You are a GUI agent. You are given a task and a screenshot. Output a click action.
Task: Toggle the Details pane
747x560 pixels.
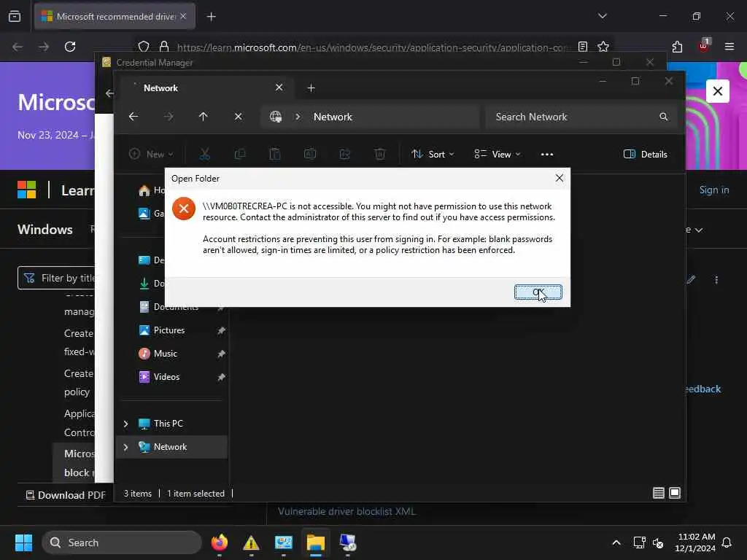tap(646, 155)
